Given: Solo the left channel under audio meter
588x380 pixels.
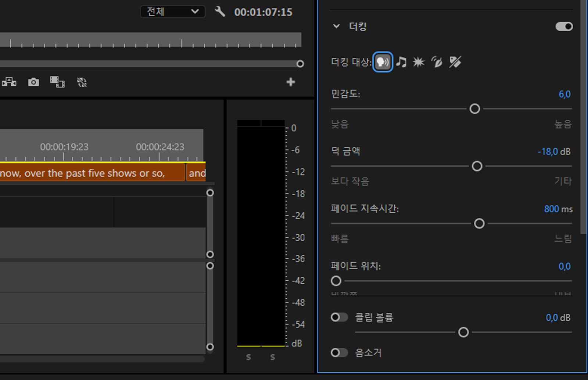Looking at the screenshot, I should tap(249, 357).
